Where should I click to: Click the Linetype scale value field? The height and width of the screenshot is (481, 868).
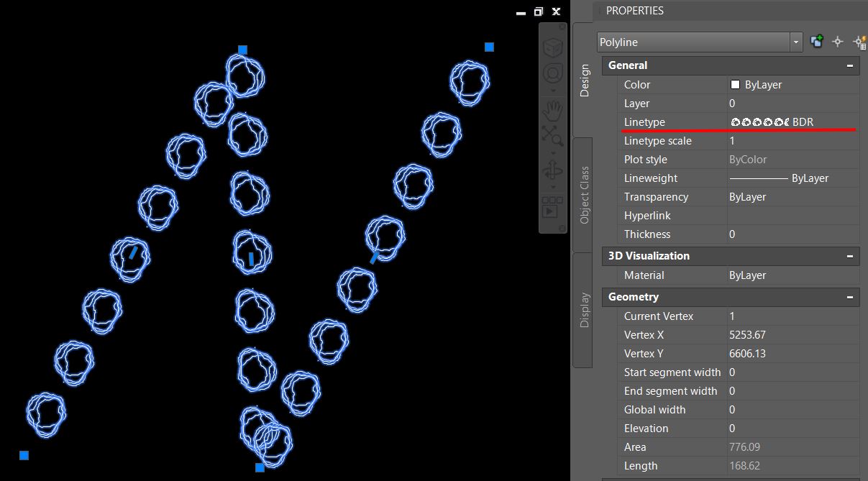pos(793,141)
